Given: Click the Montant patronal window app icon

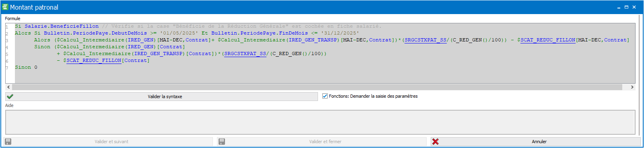Looking at the screenshot, I should [5, 7].
